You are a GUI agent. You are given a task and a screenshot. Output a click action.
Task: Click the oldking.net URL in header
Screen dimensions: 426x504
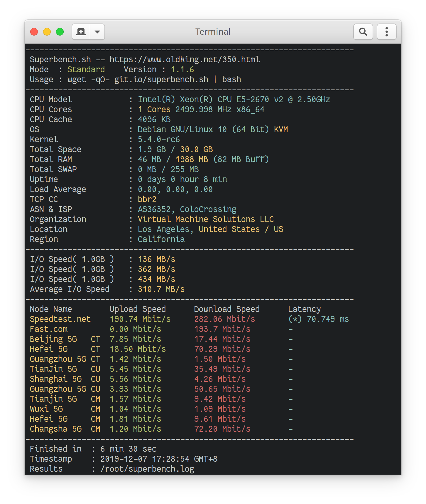pos(185,60)
